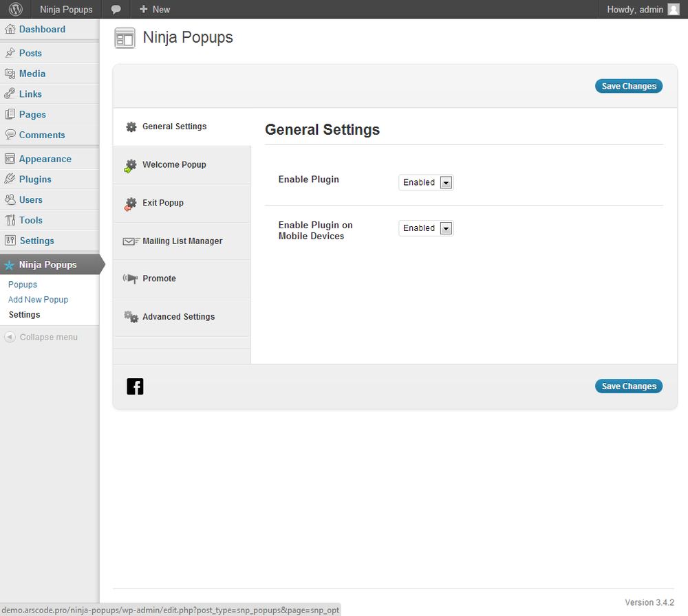This screenshot has width=688, height=616.
Task: Click the Plugins plug icon
Action: pos(10,179)
